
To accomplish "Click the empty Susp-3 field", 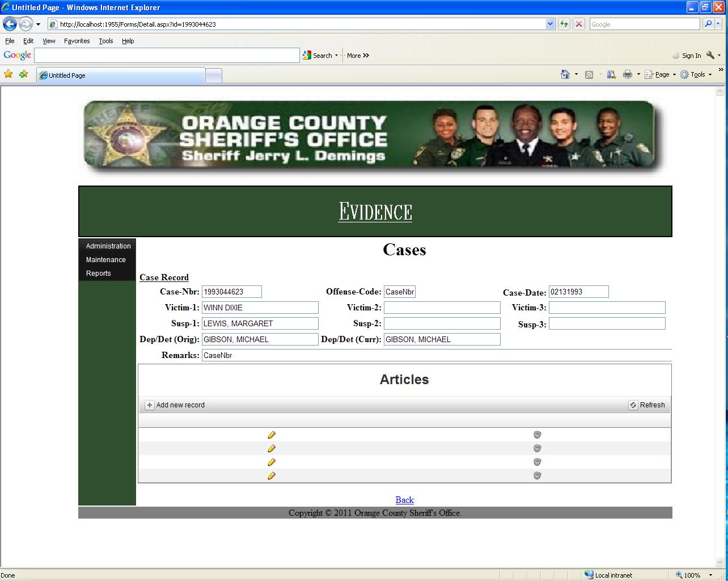I will point(607,323).
